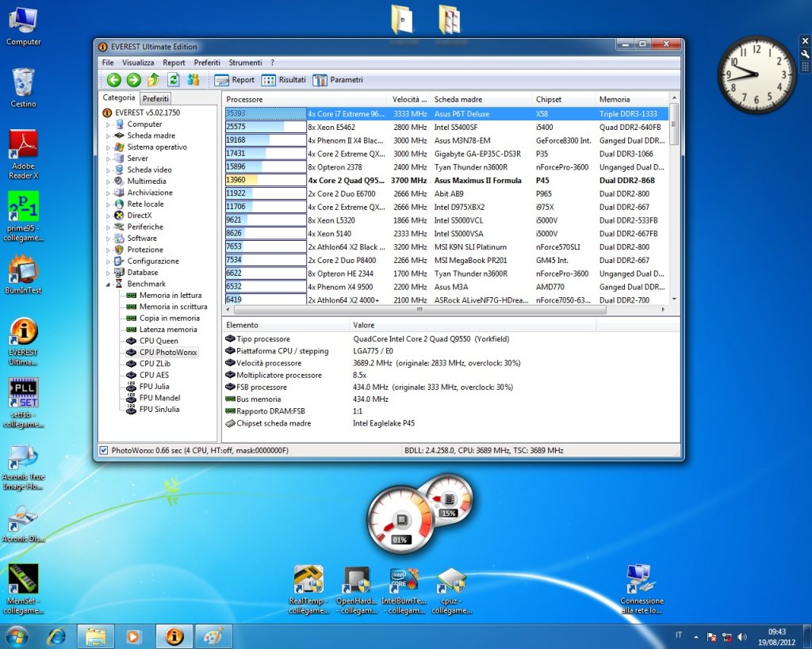This screenshot has height=649, width=812.
Task: Select Copia in memoria benchmark
Action: pyautogui.click(x=170, y=318)
